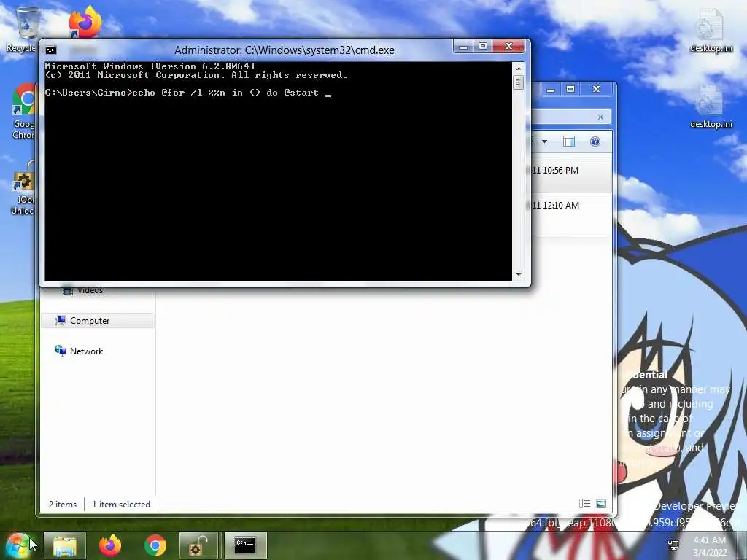
Task: Switch Explorer to large icons view
Action: click(601, 504)
